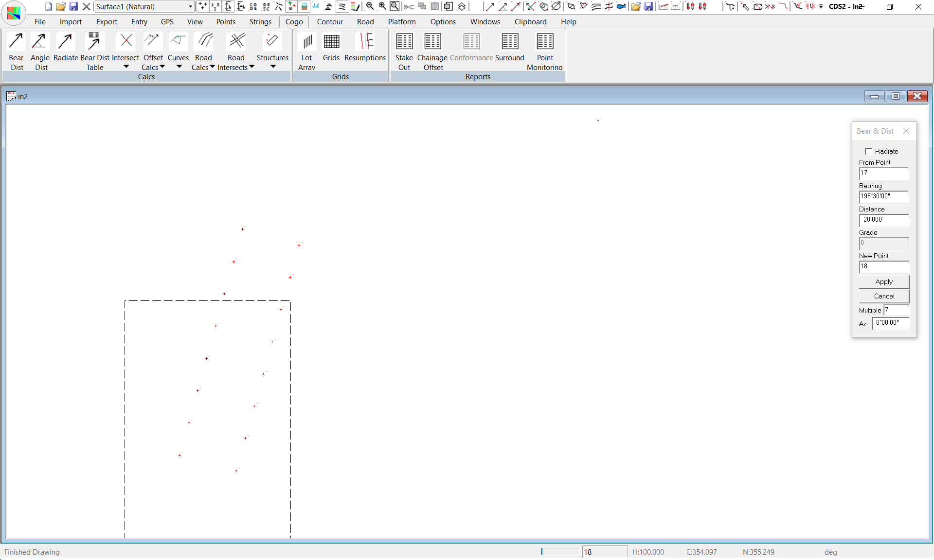Viewport: 934px width, 560px height.
Task: Open the Bear Dist Table tool
Action: (94, 42)
